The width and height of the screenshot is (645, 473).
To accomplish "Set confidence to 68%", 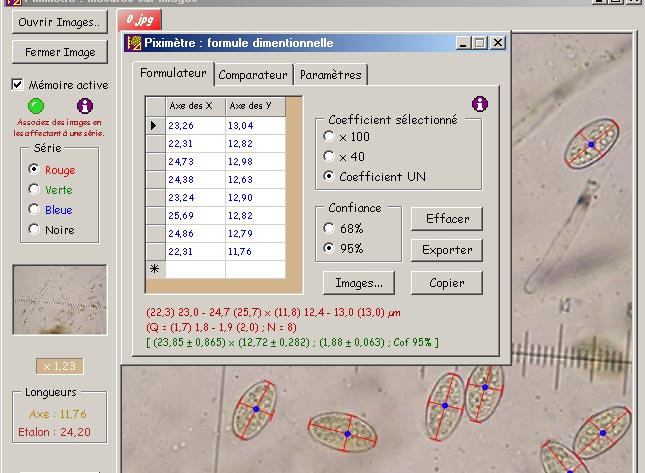I will [x=329, y=228].
